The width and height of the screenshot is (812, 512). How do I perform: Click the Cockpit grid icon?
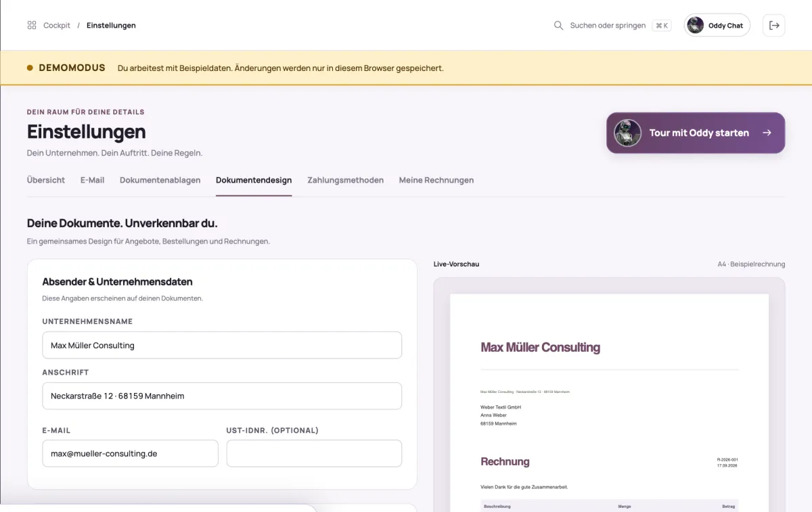coord(32,25)
